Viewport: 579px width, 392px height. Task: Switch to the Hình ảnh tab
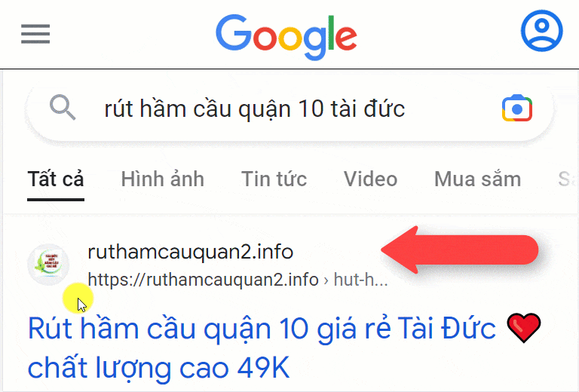coord(163,179)
